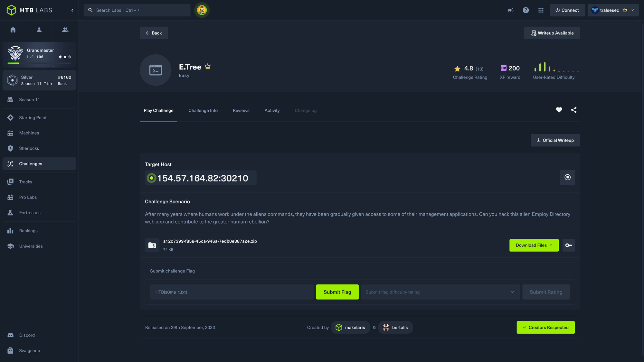This screenshot has width=644, height=362.
Task: Expand the tralsesec account dropdown
Action: coord(613,10)
